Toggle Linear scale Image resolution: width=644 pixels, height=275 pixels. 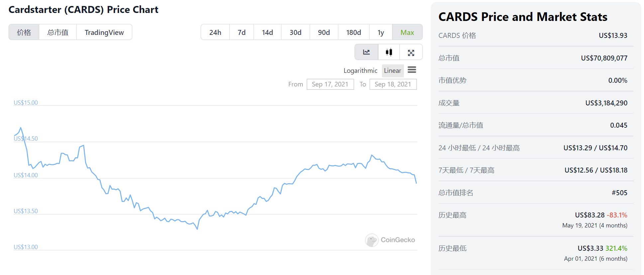click(392, 70)
